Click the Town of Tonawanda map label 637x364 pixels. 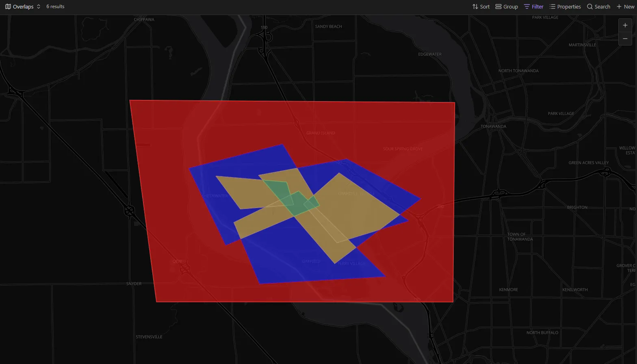520,237
